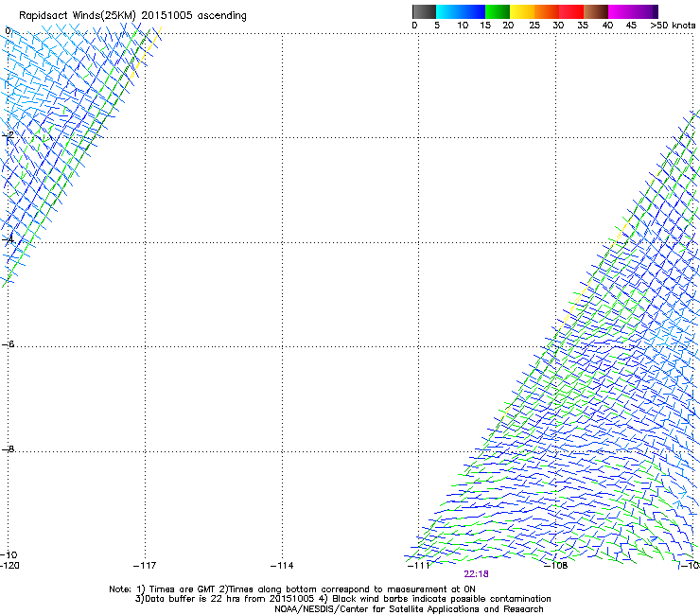This screenshot has width=700, height=615.
Task: Click the magenta-purple 40-50 knots legend swatch
Action: [633, 11]
